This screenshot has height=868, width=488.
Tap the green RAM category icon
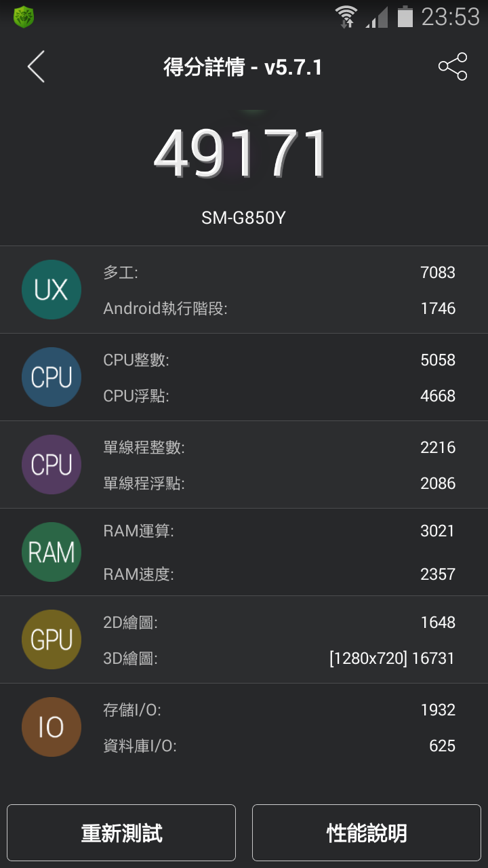click(52, 552)
